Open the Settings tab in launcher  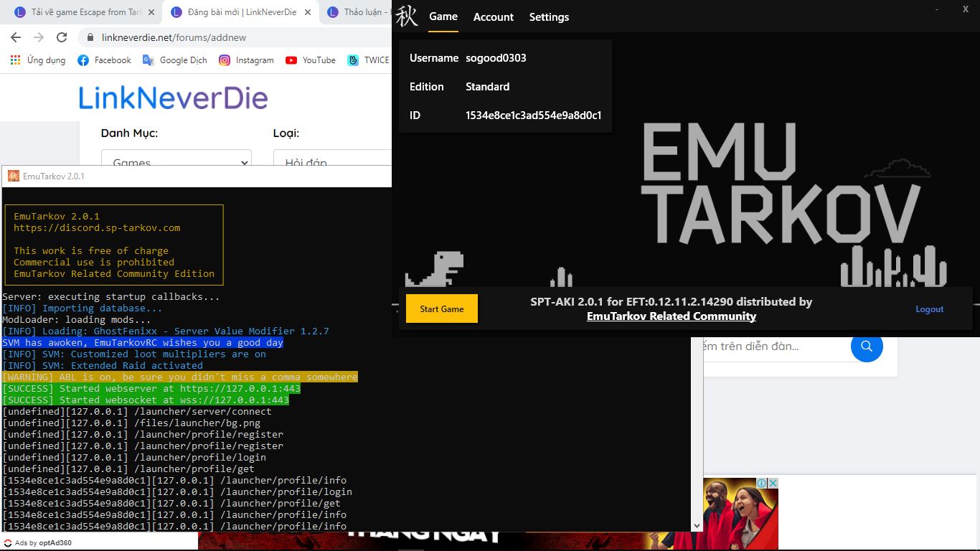[x=549, y=17]
